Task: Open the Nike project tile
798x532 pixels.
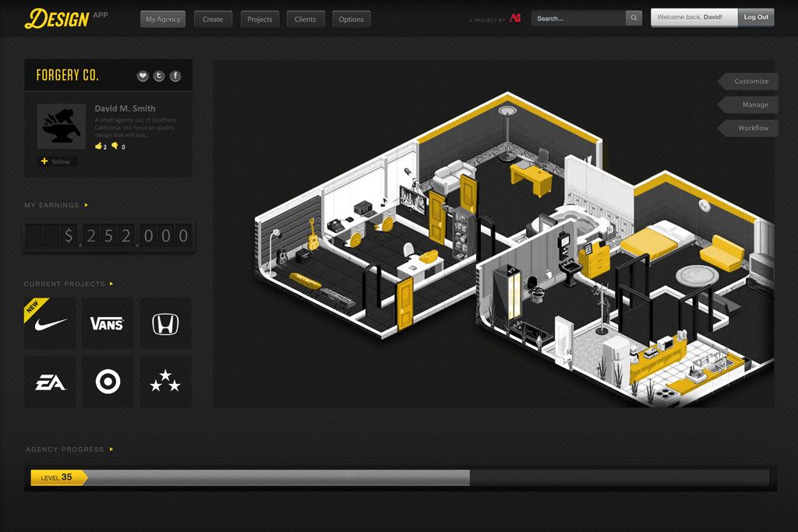Action: tap(50, 323)
